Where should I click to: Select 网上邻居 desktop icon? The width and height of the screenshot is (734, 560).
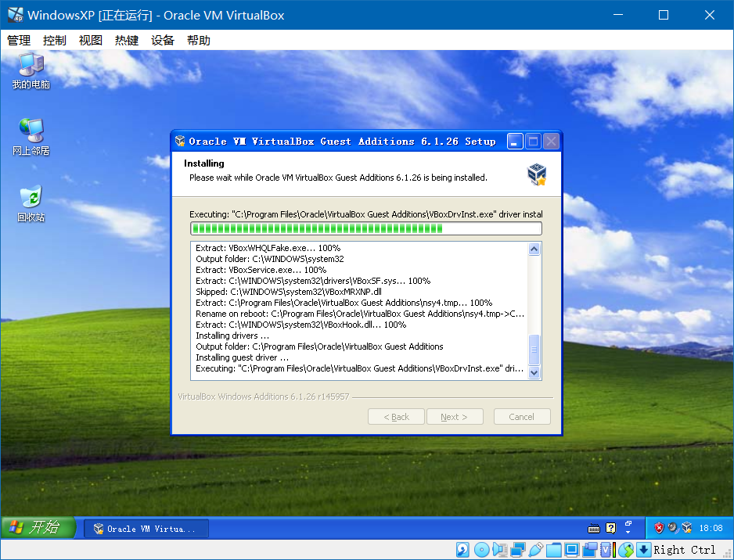click(31, 137)
